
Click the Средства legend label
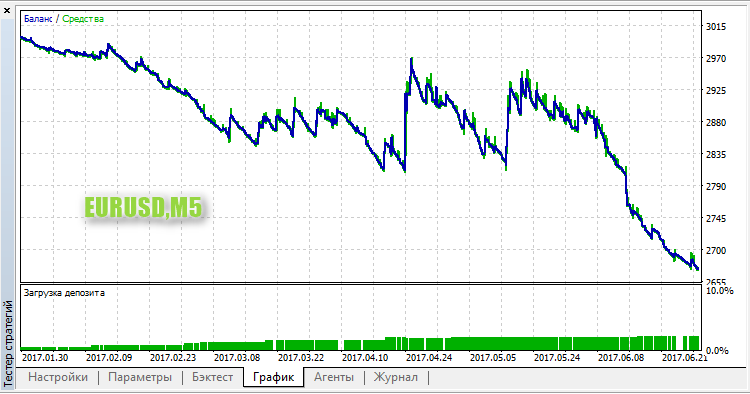[x=83, y=19]
